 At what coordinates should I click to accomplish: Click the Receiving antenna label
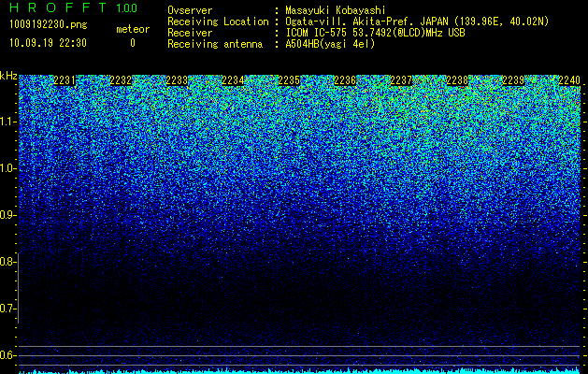pos(215,44)
